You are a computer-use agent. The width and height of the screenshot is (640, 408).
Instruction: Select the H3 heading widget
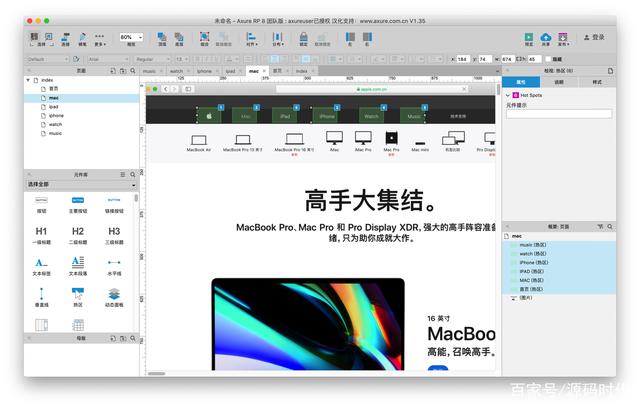[x=114, y=235]
